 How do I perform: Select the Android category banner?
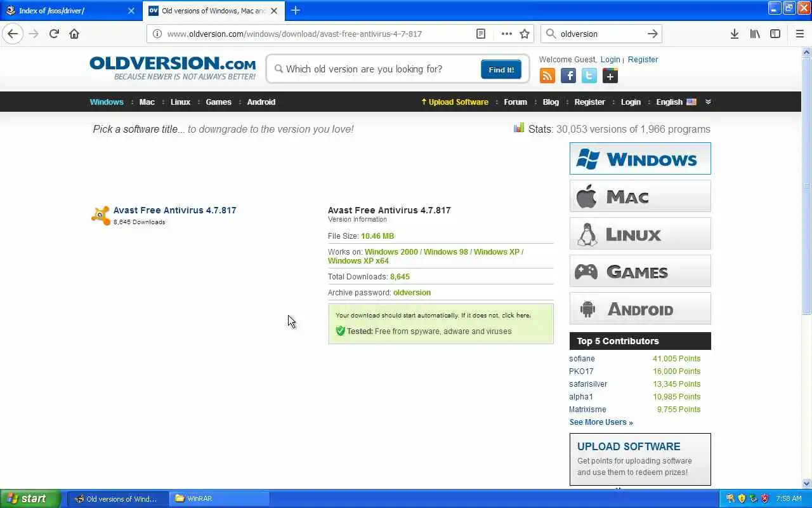pos(640,309)
